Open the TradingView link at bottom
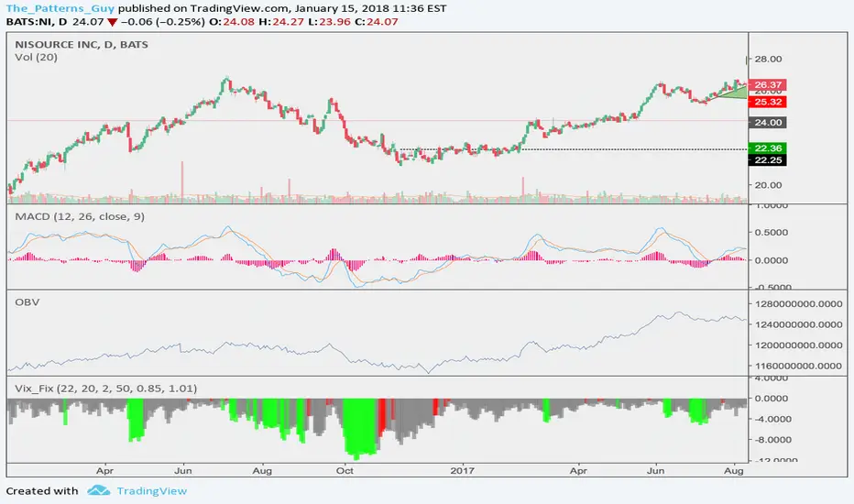Screen dimensions: 854x504 [x=151, y=491]
